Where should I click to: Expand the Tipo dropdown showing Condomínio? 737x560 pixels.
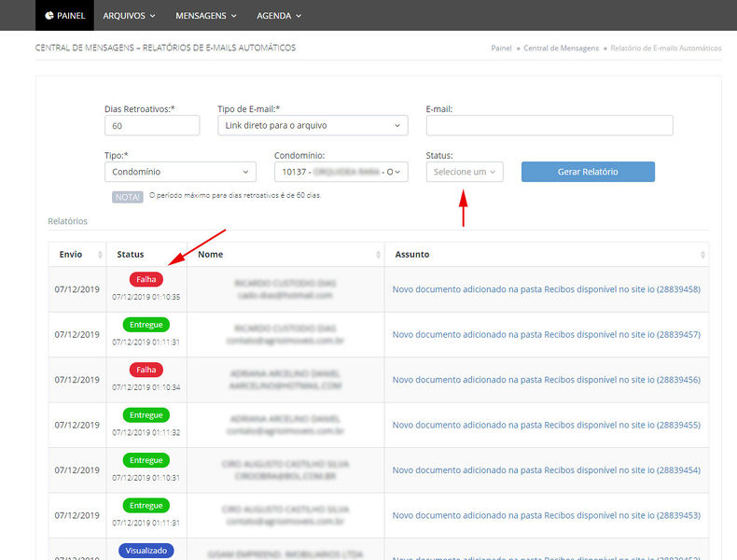[180, 172]
